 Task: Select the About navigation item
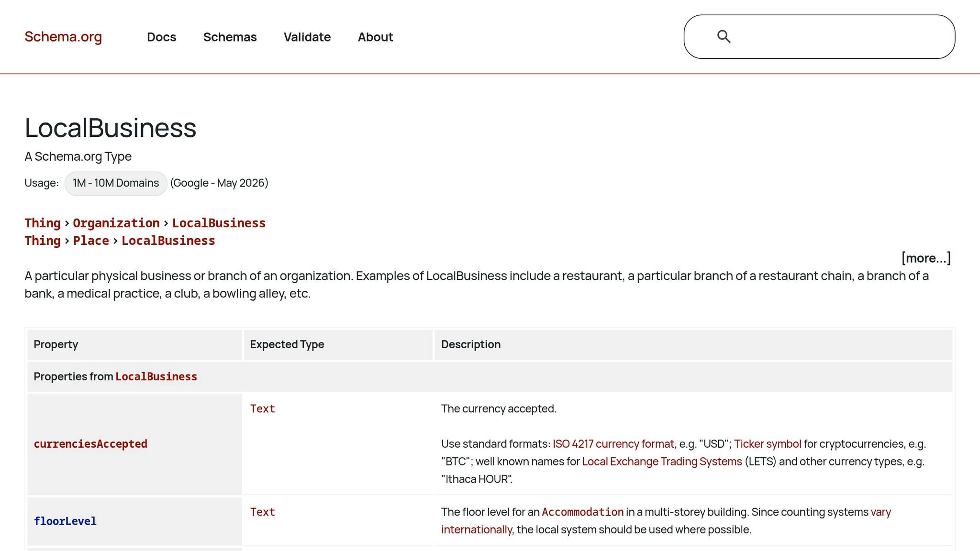[376, 37]
